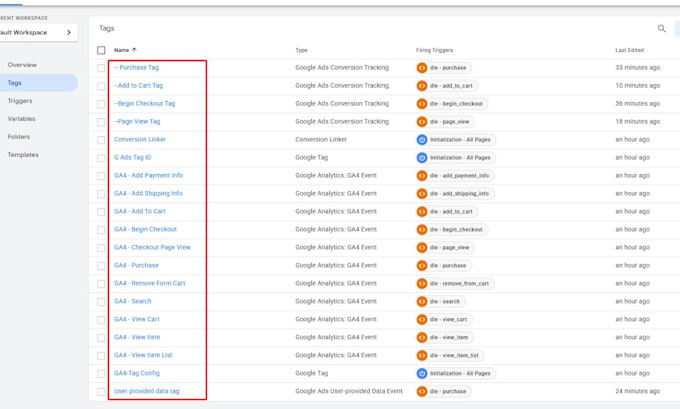
Task: Open GA4 - View Cart tag
Action: coord(137,319)
